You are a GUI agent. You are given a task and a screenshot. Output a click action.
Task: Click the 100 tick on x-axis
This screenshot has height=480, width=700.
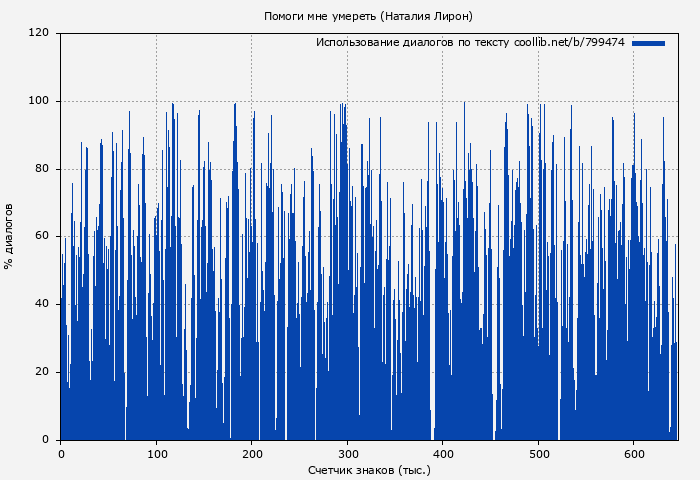pyautogui.click(x=156, y=454)
